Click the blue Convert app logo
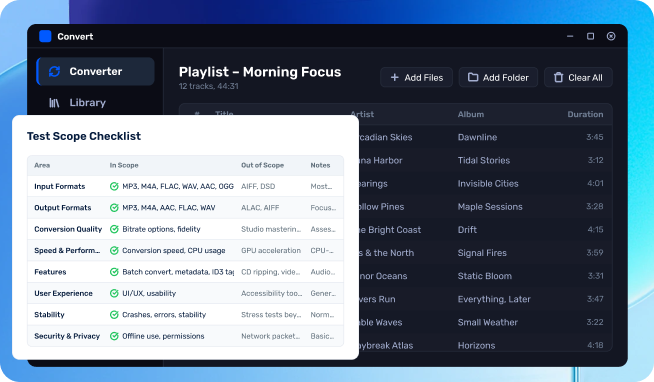The height and width of the screenshot is (382, 654). 45,36
